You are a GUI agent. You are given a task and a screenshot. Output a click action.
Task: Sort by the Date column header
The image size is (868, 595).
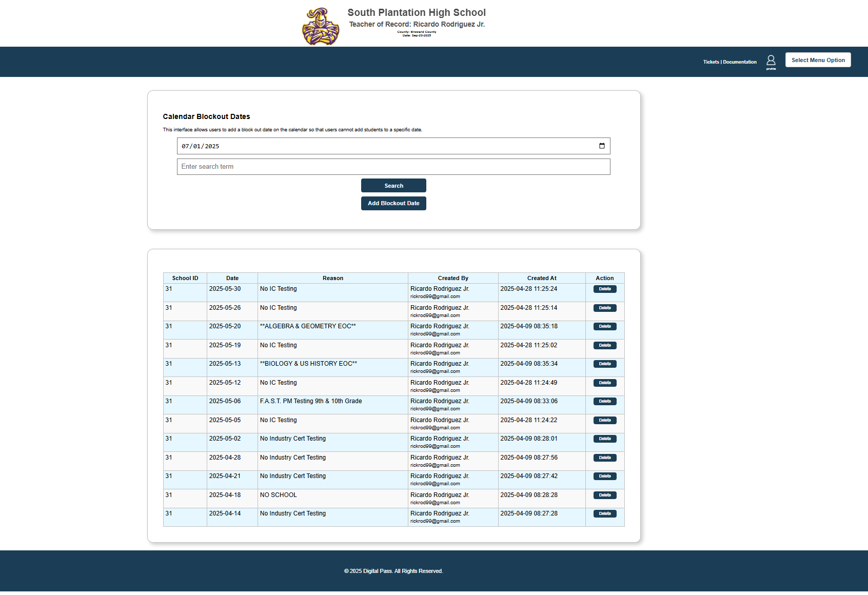232,277
